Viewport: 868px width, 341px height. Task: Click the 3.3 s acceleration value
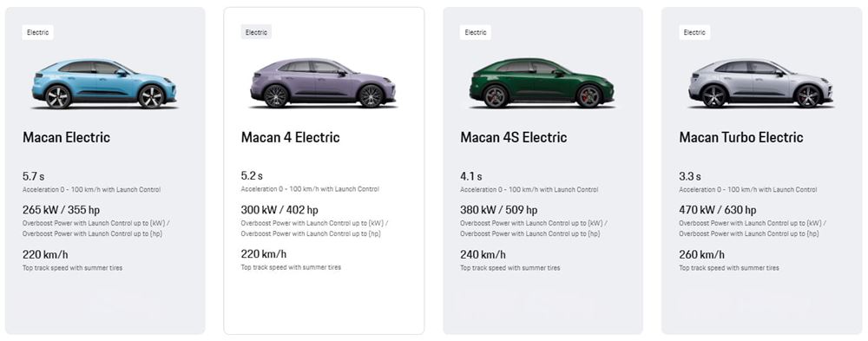[690, 177]
